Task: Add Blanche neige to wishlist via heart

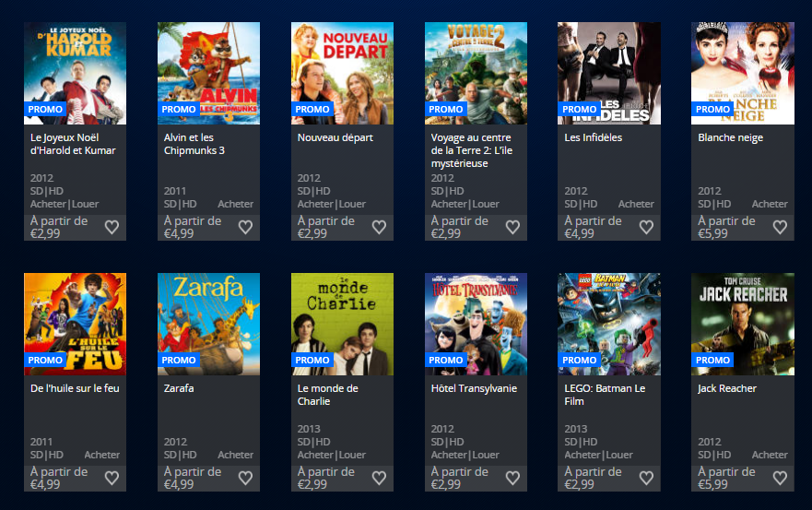Action: tap(780, 227)
